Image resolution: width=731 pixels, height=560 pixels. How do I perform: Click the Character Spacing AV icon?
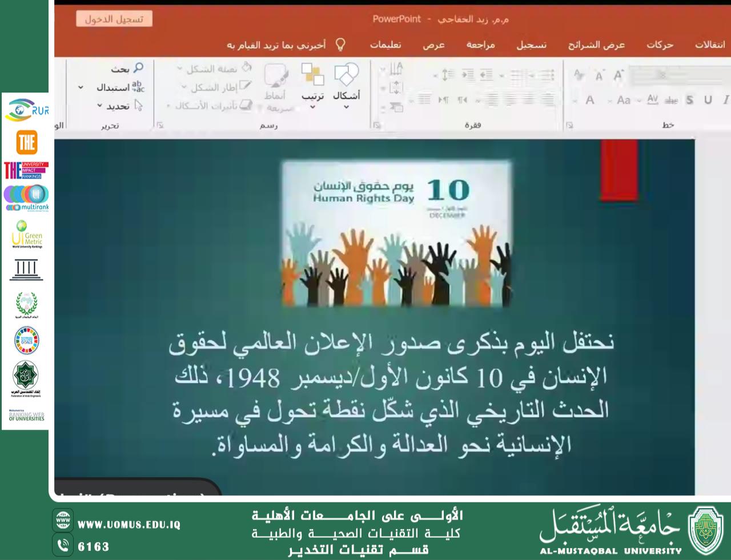653,100
